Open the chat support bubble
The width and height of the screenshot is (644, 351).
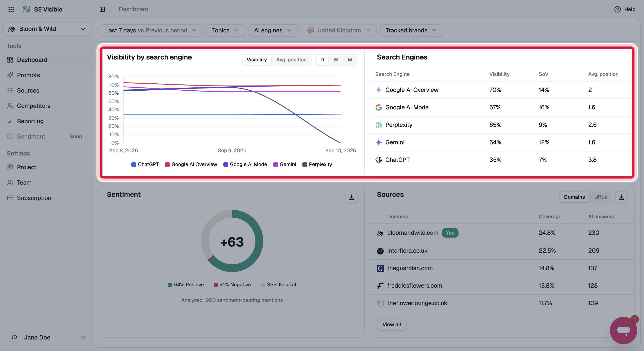[x=623, y=330]
